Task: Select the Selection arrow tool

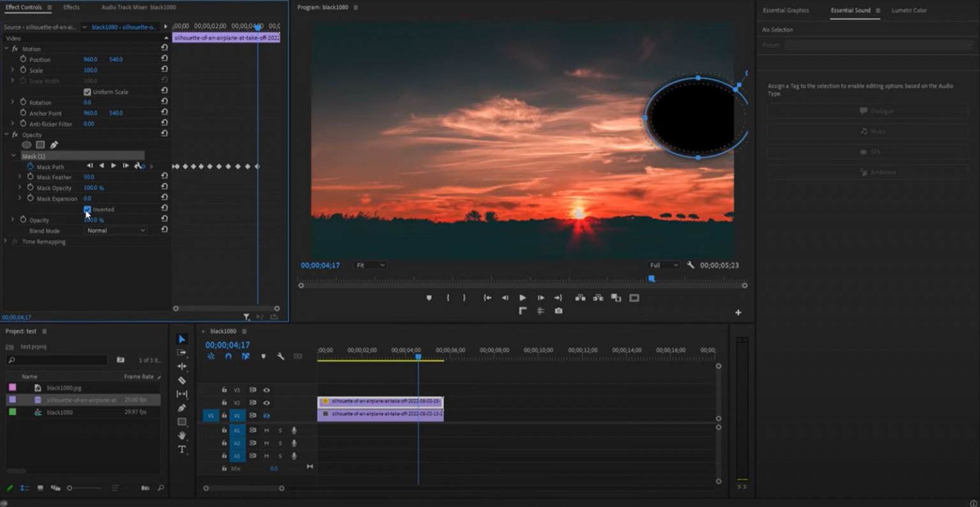Action: pos(182,339)
